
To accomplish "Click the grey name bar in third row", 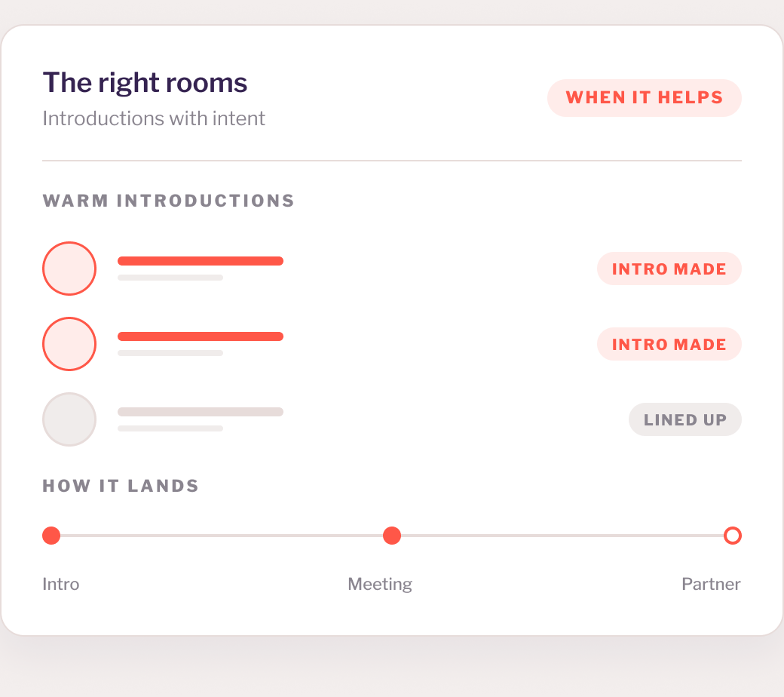I will tap(201, 412).
